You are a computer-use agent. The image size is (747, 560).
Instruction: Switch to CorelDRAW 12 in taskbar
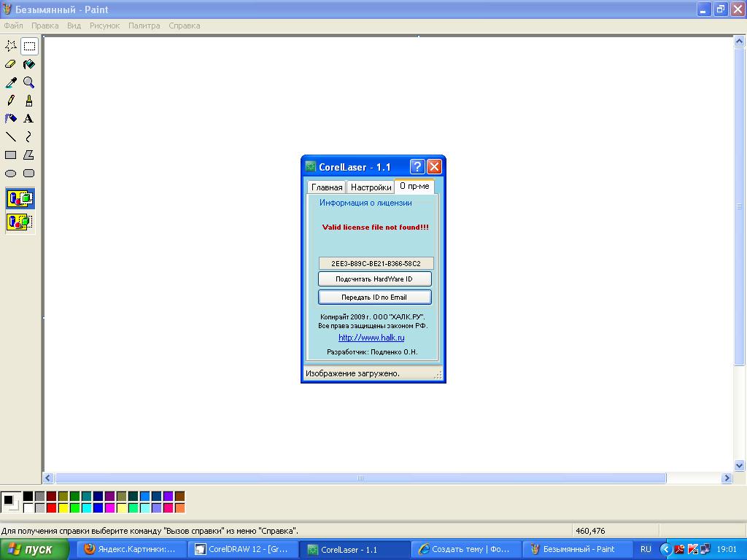coord(242,550)
